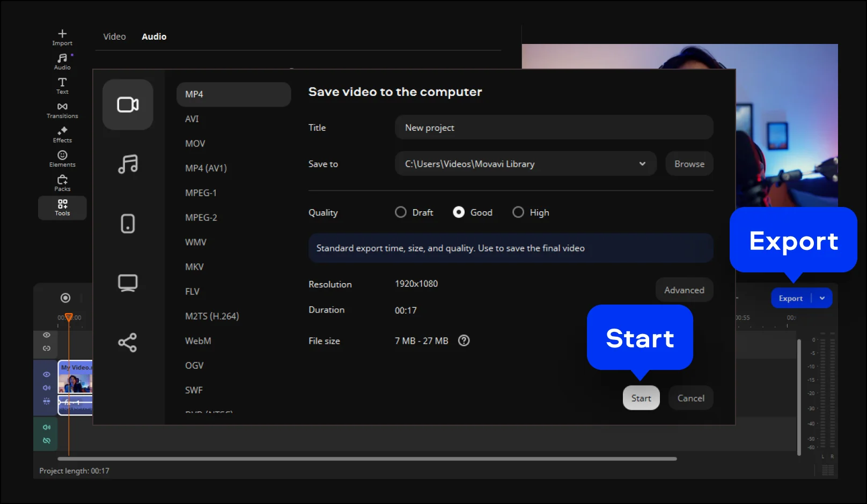Open the Import panel icon

(62, 37)
